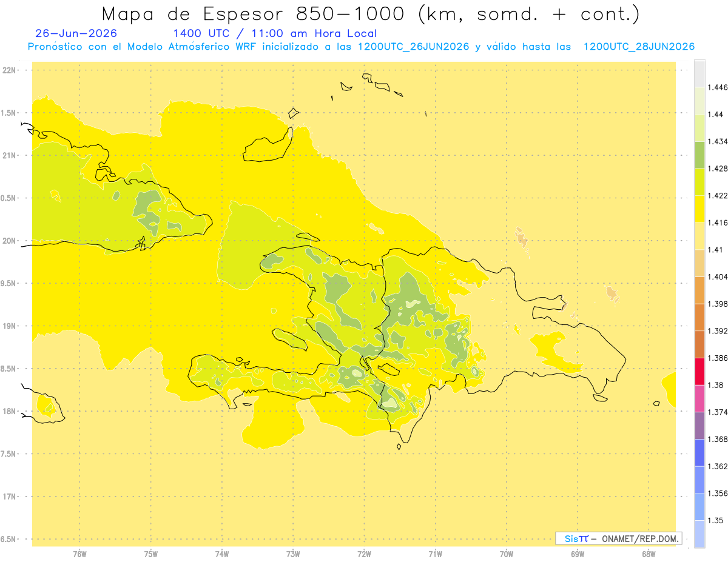
Task: Pick the orange legend swatch between 1.398 and 1.404
Action: click(699, 290)
